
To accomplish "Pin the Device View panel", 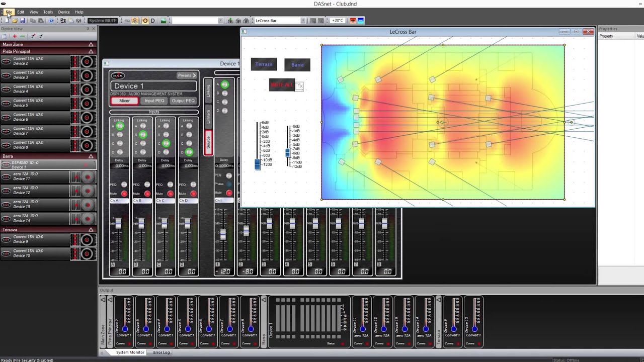I will coord(88,29).
